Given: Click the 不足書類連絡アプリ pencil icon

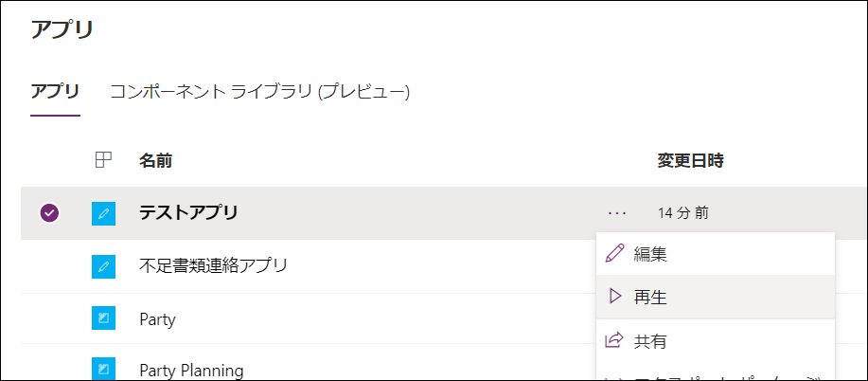Looking at the screenshot, I should pos(103,266).
